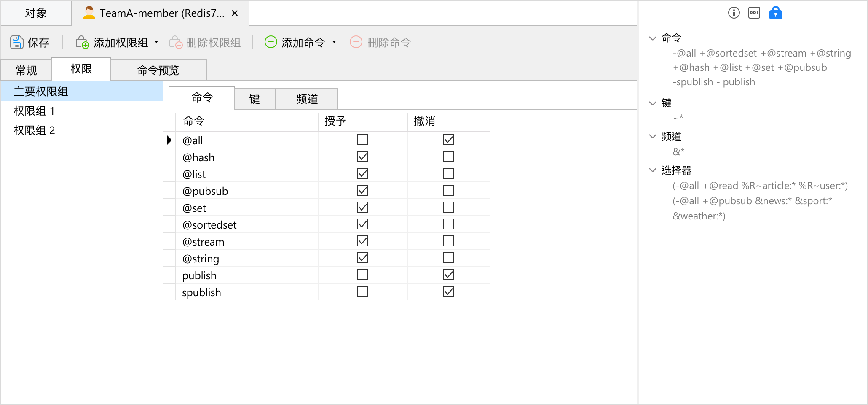
Task: Click the Delete Permission Group (删除权限组) icon
Action: click(x=176, y=42)
